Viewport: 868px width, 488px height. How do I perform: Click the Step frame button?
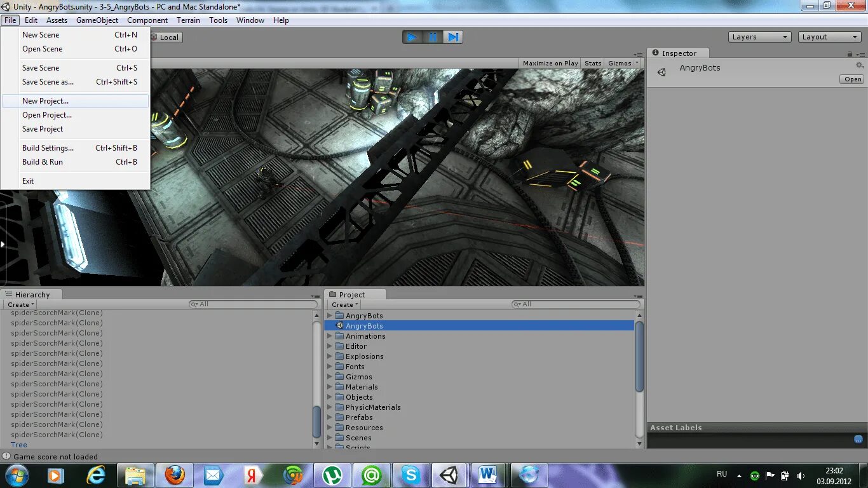[453, 37]
